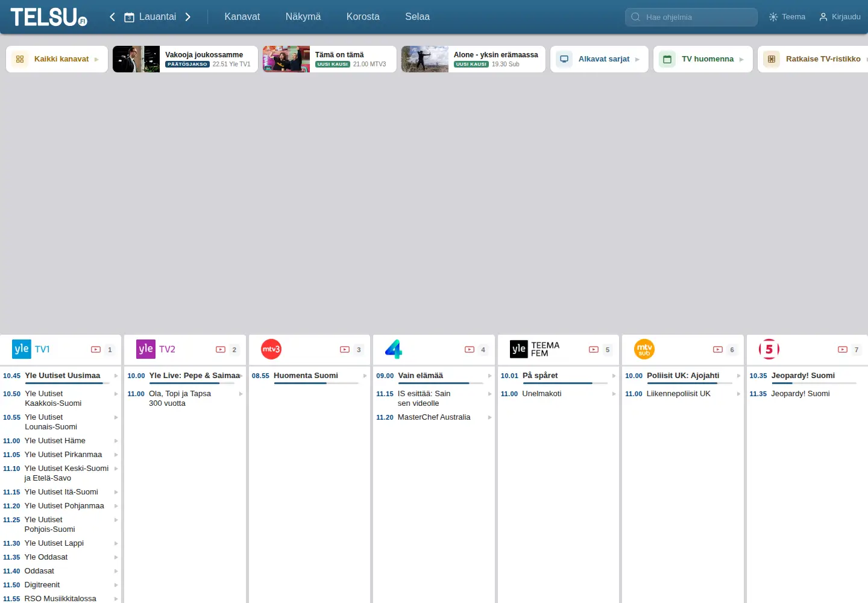Click the Alkavat sarjat monitor icon
868x603 pixels.
tap(564, 59)
